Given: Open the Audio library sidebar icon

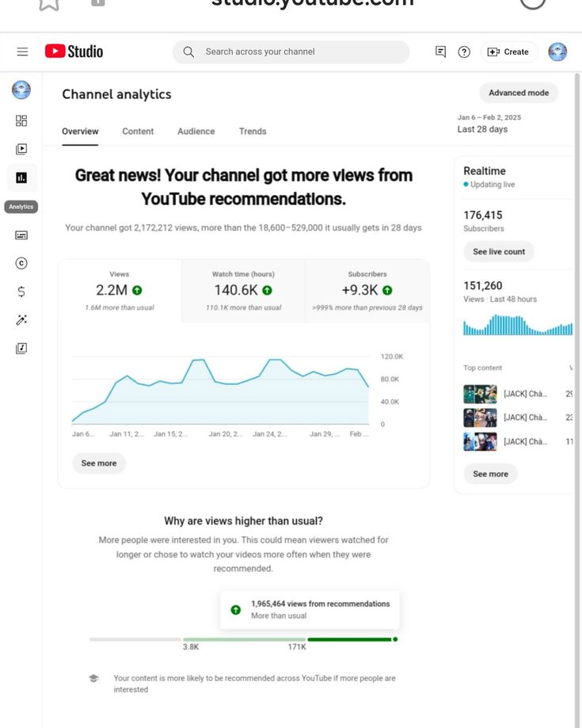Looking at the screenshot, I should coord(21,349).
